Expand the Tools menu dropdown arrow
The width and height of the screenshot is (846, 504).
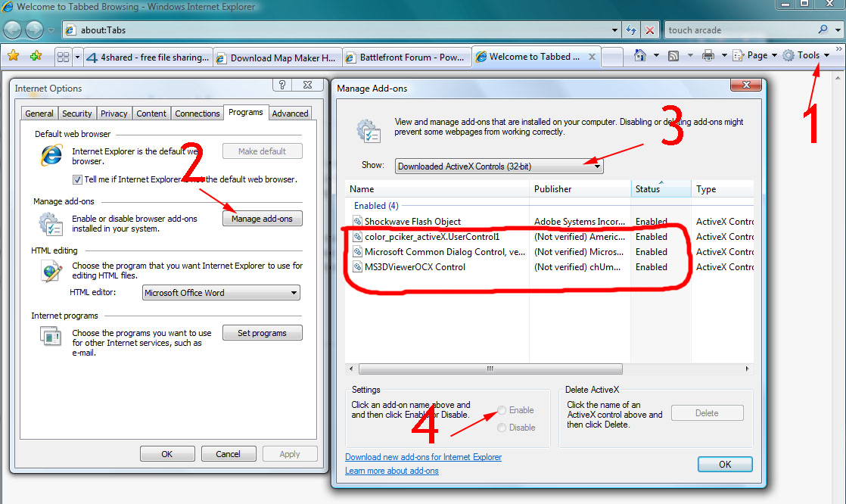click(826, 55)
